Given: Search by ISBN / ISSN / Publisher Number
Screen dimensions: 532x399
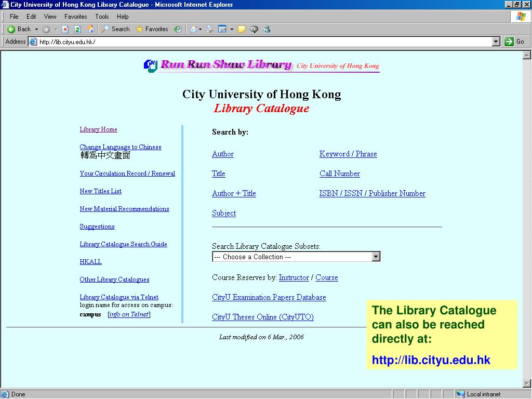Looking at the screenshot, I should click(372, 193).
